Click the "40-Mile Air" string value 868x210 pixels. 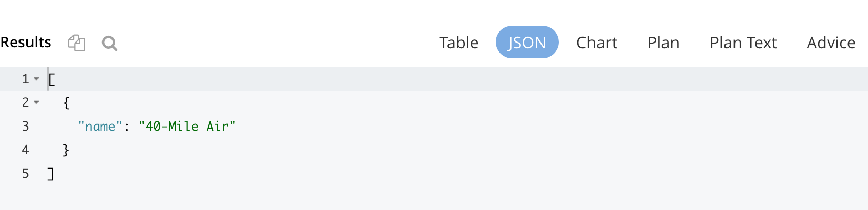pyautogui.click(x=187, y=127)
